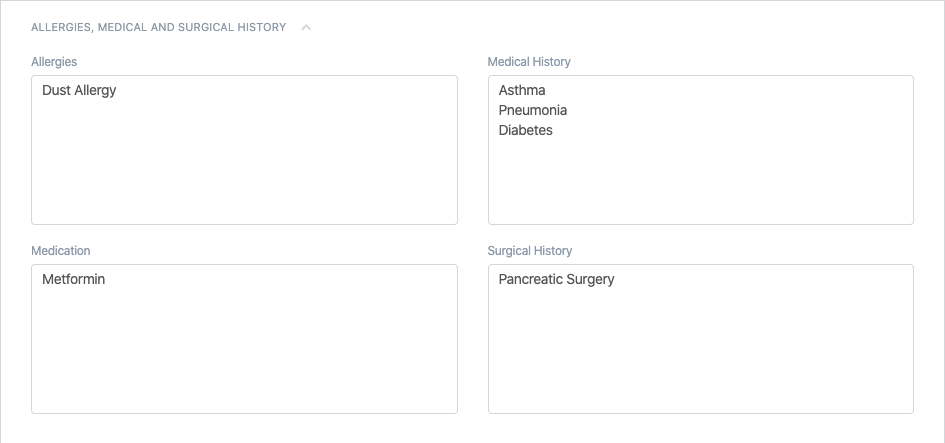Click the word Surgery after Pancreatic

point(590,279)
